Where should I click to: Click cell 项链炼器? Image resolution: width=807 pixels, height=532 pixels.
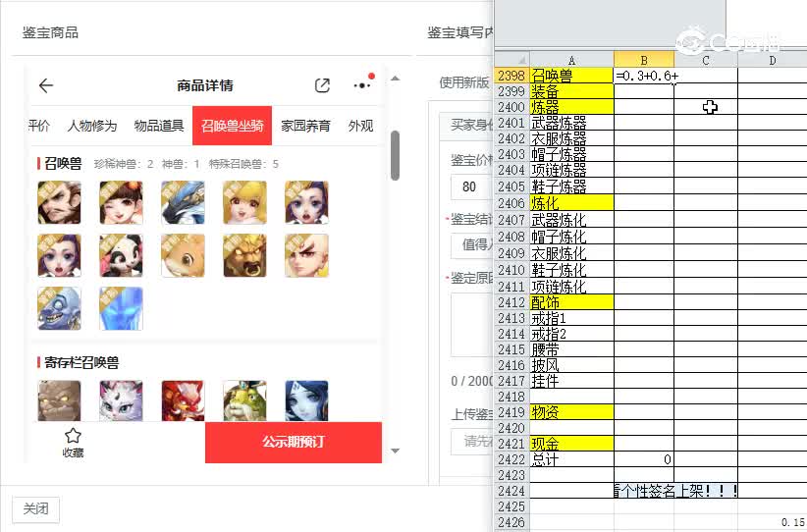[x=571, y=171]
